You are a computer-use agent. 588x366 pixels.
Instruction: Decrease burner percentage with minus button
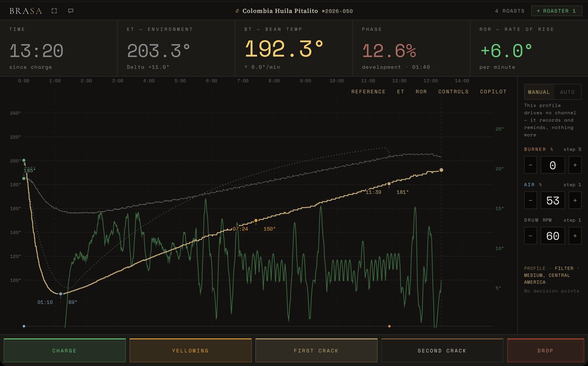[530, 165]
